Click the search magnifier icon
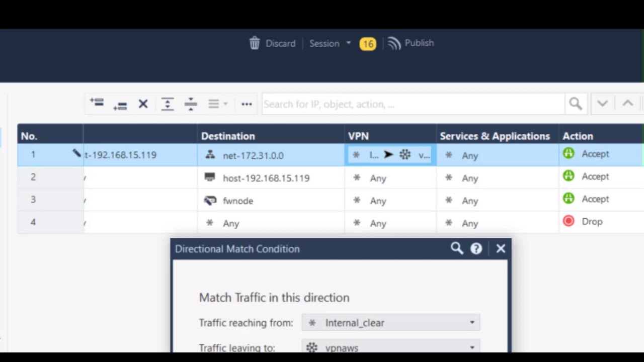644x362 pixels. [x=576, y=104]
